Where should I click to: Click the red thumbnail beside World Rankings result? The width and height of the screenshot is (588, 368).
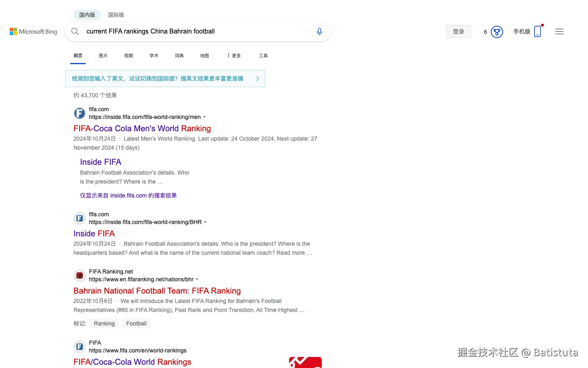coord(305,362)
